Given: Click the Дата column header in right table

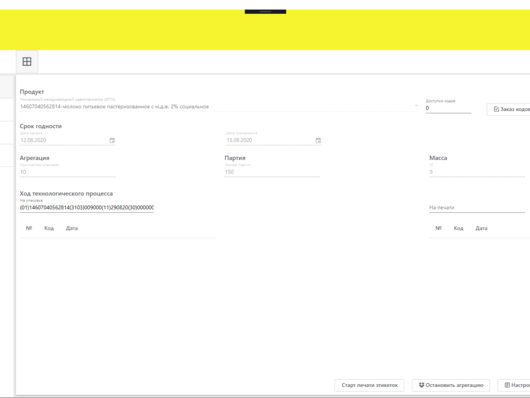Looking at the screenshot, I should 481,228.
